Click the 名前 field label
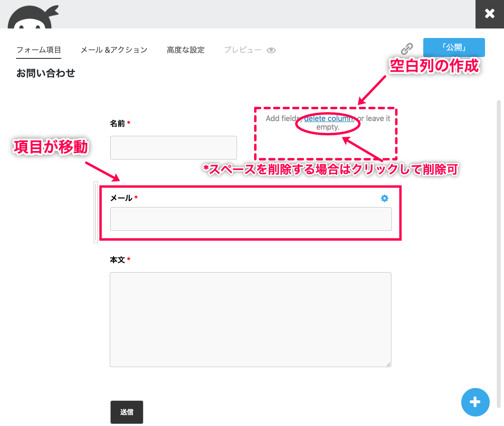Image resolution: width=504 pixels, height=426 pixels. [x=117, y=123]
